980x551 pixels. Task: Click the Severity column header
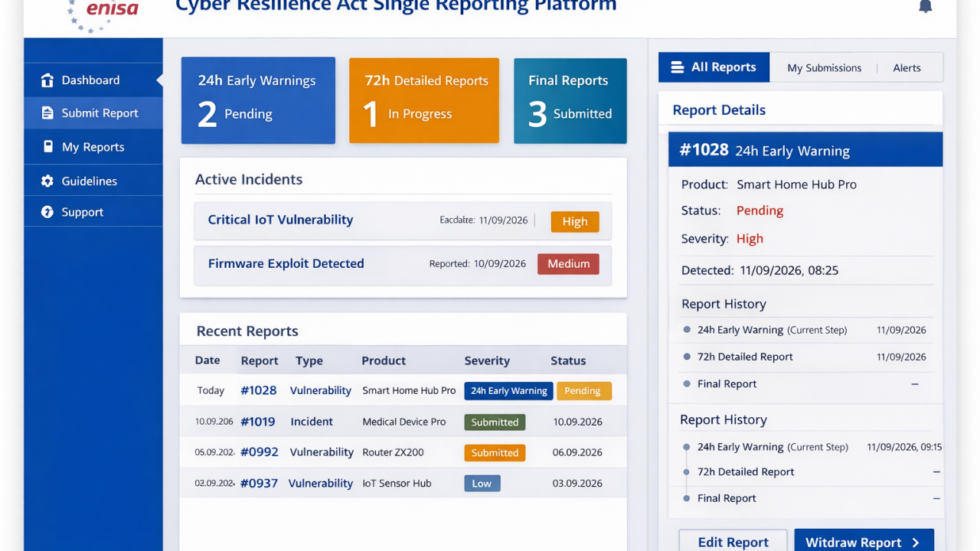[487, 361]
